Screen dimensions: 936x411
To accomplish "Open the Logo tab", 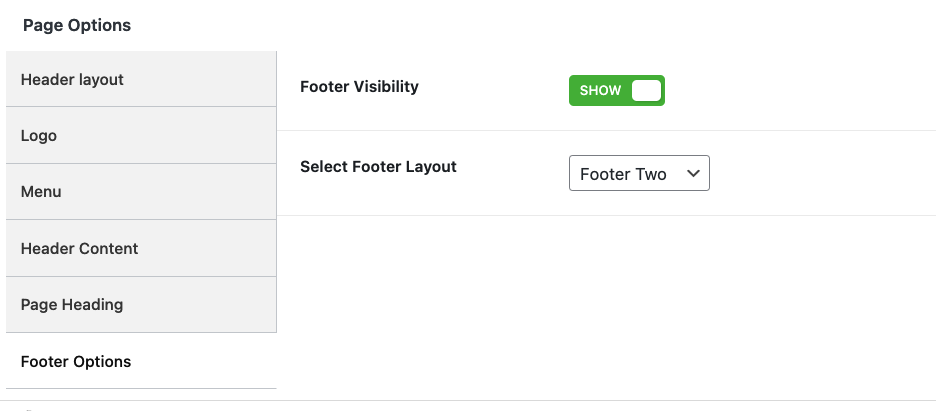I will click(140, 135).
